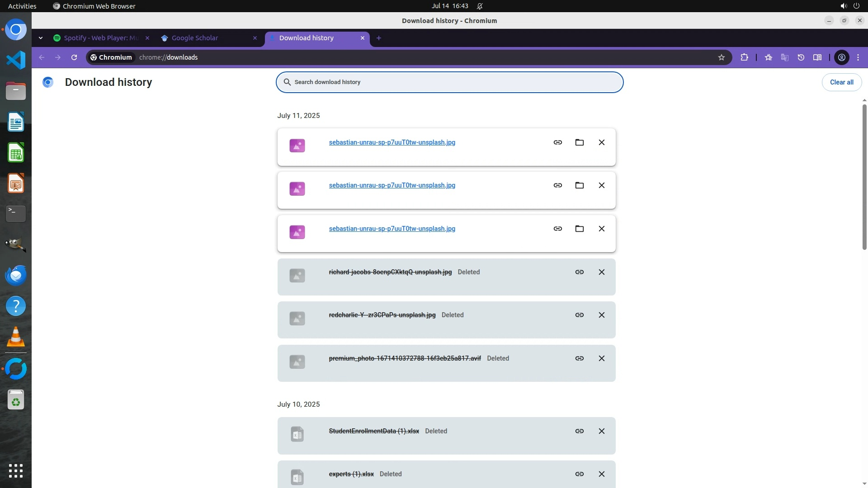The height and width of the screenshot is (488, 868).
Task: Open Extensions puzzle icon in toolbar
Action: 744,57
